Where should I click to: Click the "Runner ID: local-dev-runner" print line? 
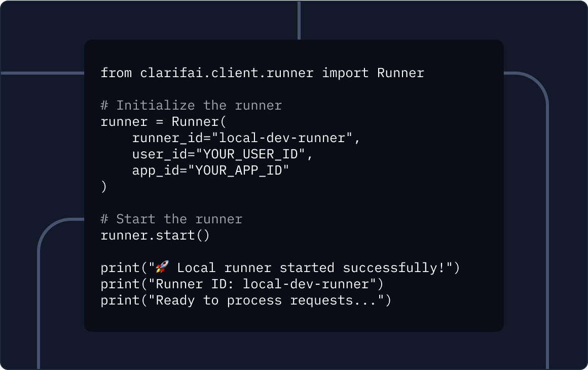point(242,284)
